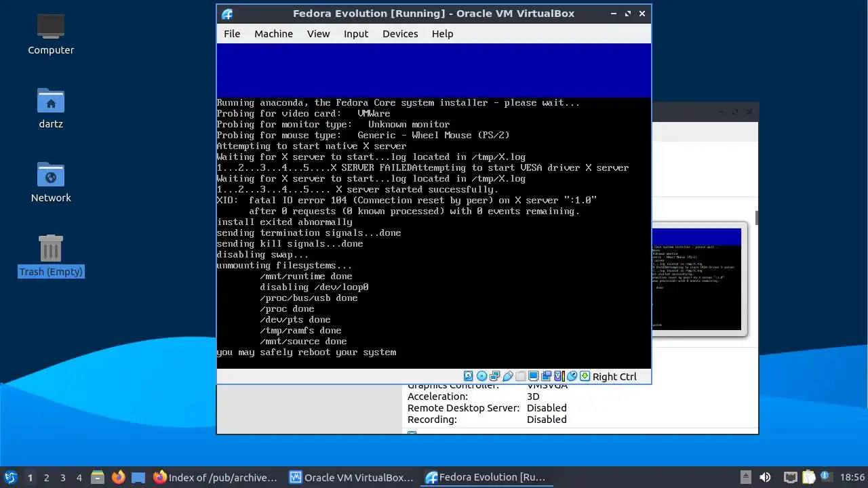Click the optical disc status icon
This screenshot has height=488, width=868.
(481, 376)
